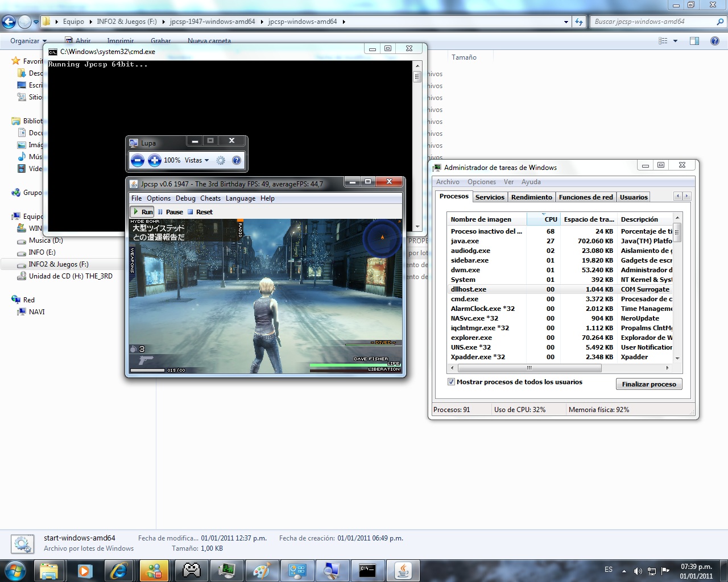The height and width of the screenshot is (582, 728).
Task: Toggle Mostrar procesos de todos los usuarios
Action: tap(451, 382)
